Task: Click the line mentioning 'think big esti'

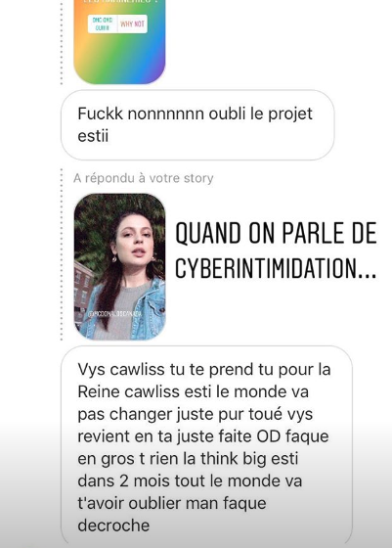Action: (x=188, y=459)
